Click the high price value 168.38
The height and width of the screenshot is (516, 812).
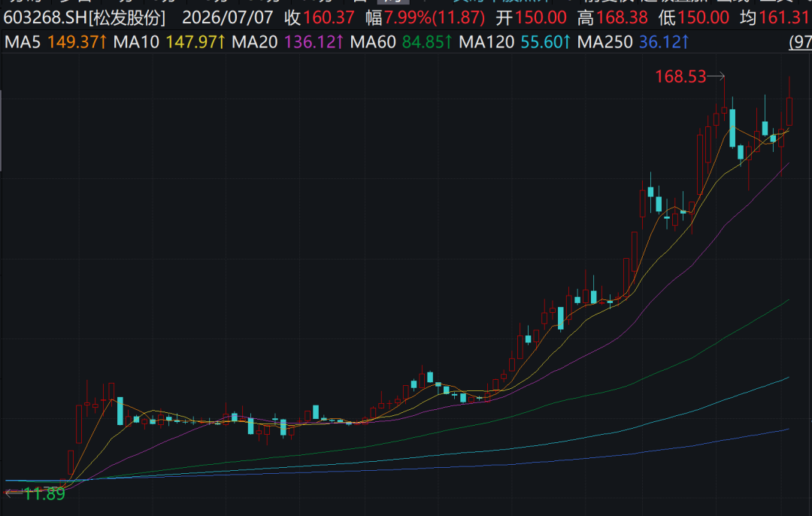tap(622, 18)
